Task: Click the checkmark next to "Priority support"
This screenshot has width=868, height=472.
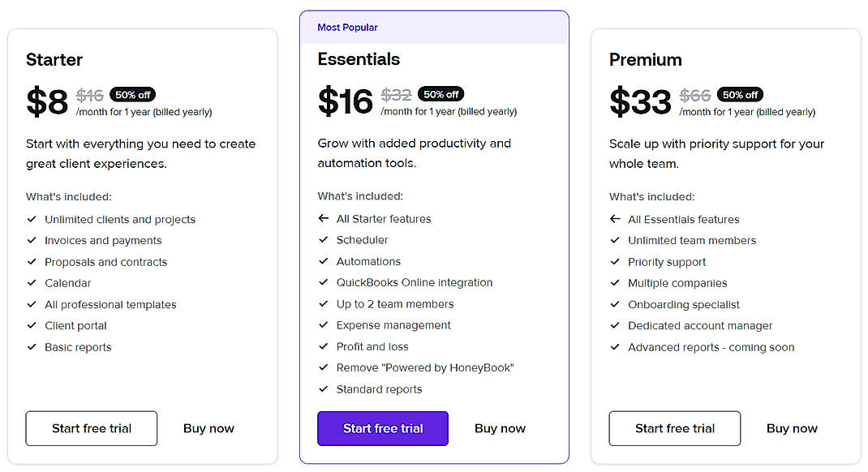Action: click(x=614, y=262)
